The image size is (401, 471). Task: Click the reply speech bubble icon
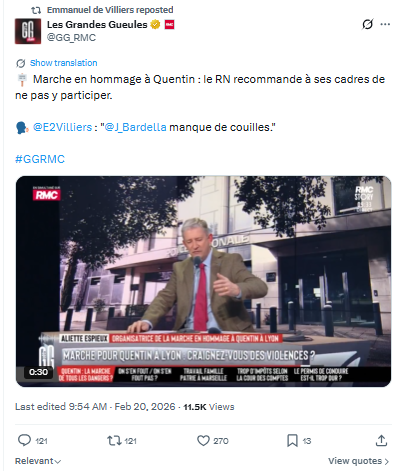[x=24, y=441]
